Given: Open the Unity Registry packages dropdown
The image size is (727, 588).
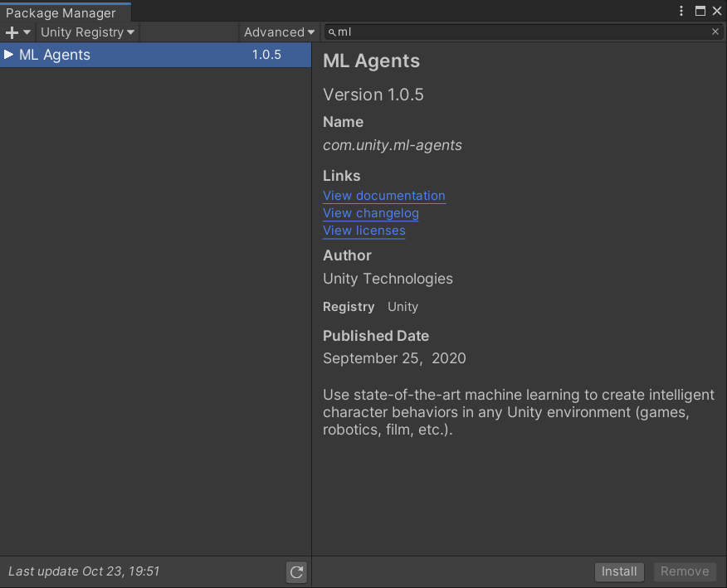Looking at the screenshot, I should [x=87, y=32].
